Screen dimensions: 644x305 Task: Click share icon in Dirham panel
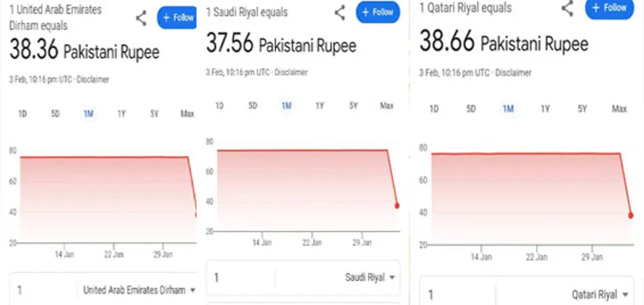(x=141, y=18)
